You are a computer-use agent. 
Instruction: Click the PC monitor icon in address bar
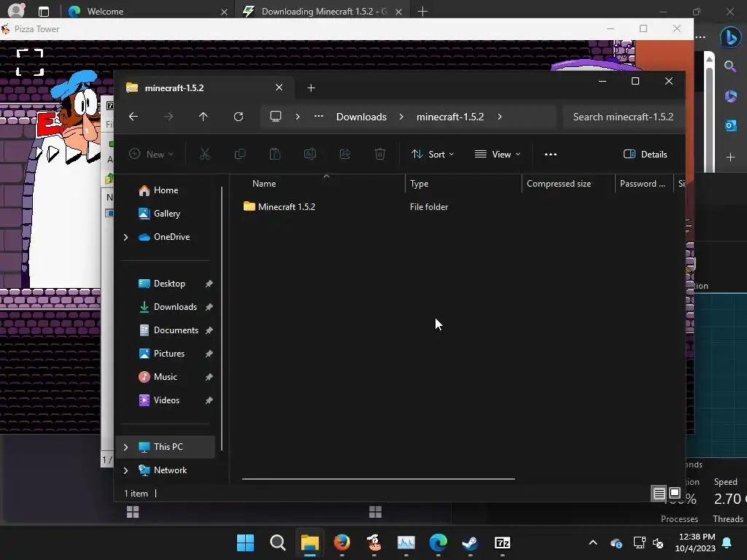275,117
